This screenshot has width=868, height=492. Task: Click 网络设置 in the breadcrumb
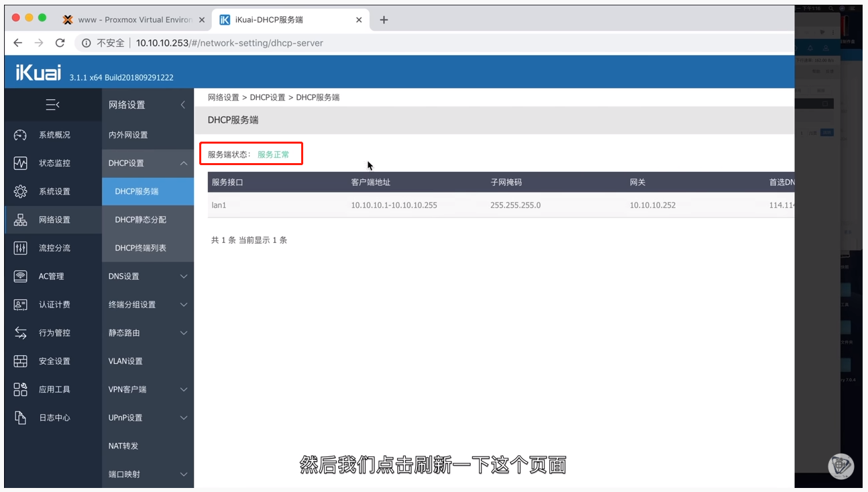(223, 97)
